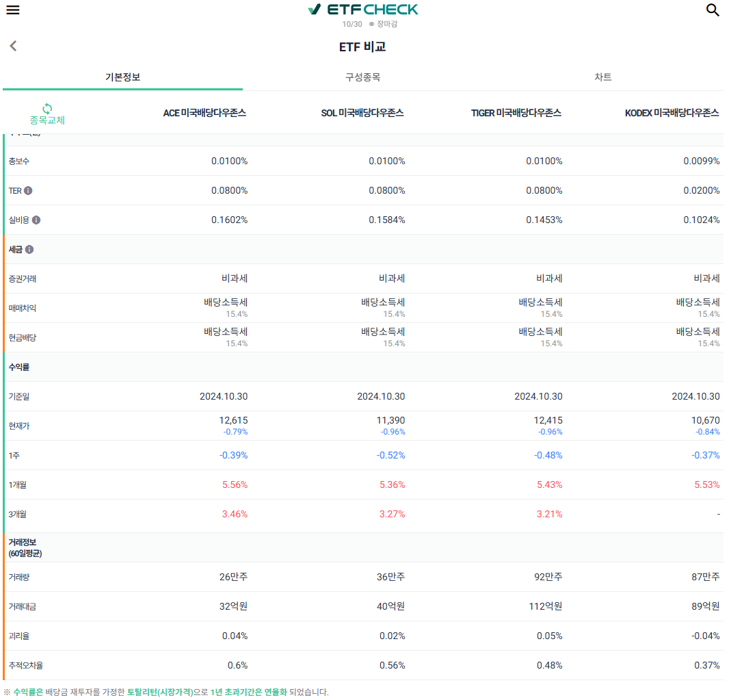Click KODEX 1개월 return 5.53%
731x700 pixels.
tap(707, 484)
